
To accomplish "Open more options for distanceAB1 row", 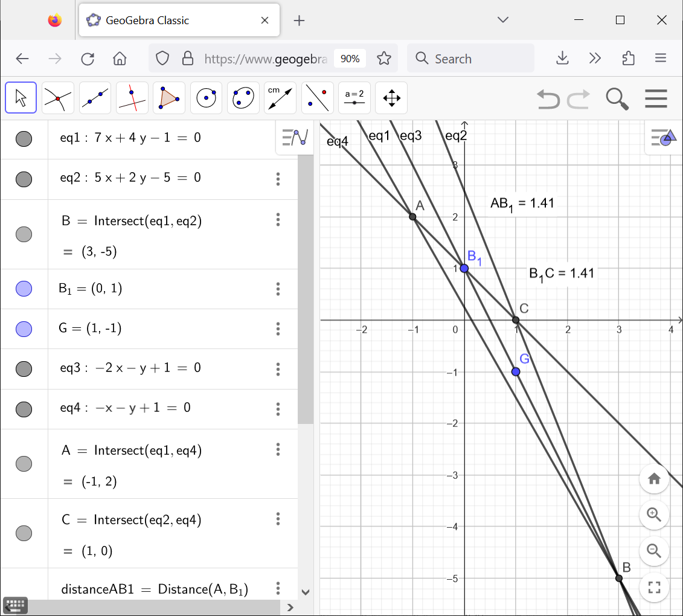I will coord(278,588).
